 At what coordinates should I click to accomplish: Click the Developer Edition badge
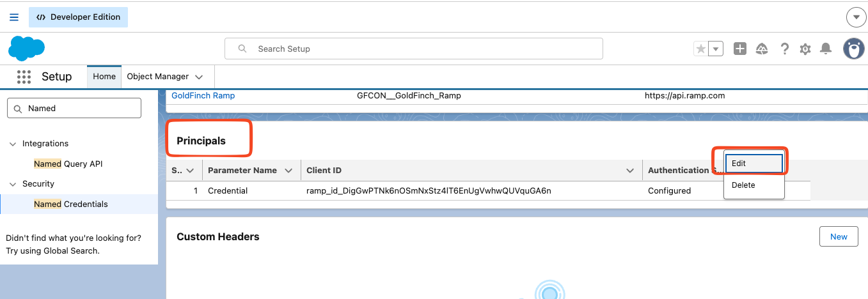(78, 17)
